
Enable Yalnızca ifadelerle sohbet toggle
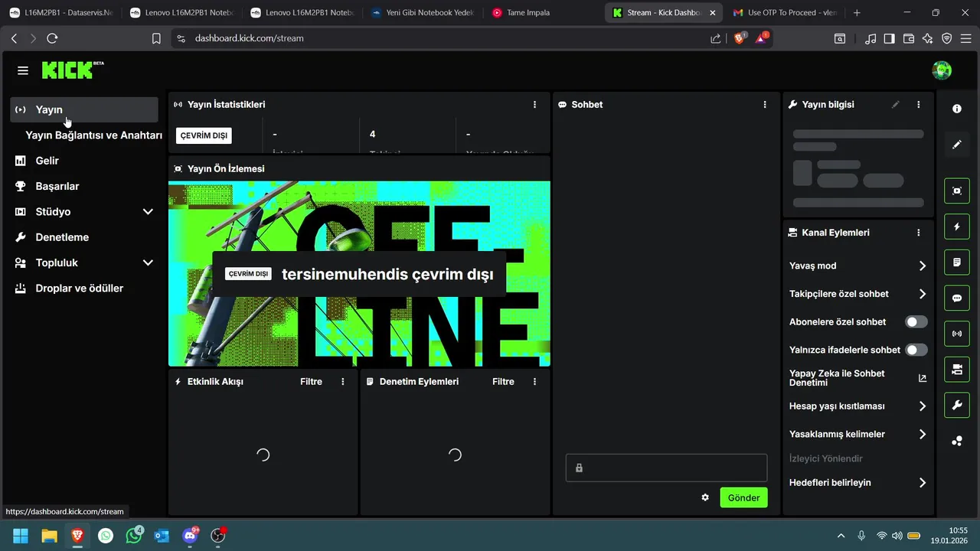click(x=916, y=350)
